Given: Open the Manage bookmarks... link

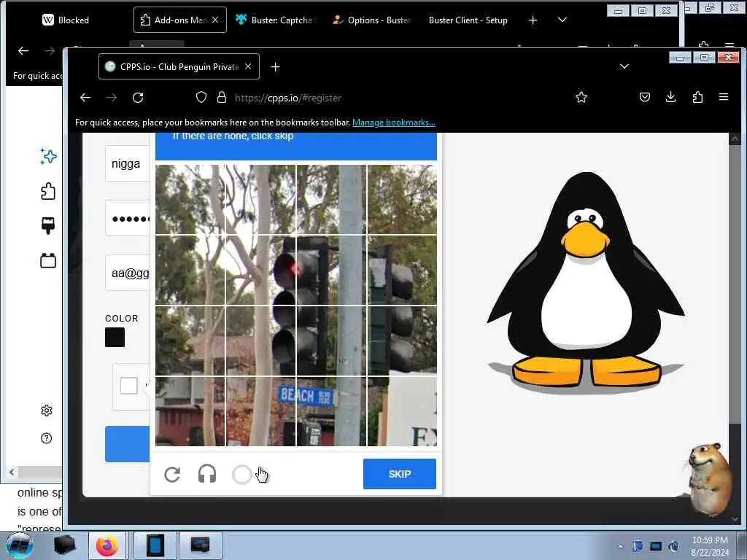Looking at the screenshot, I should pos(393,122).
